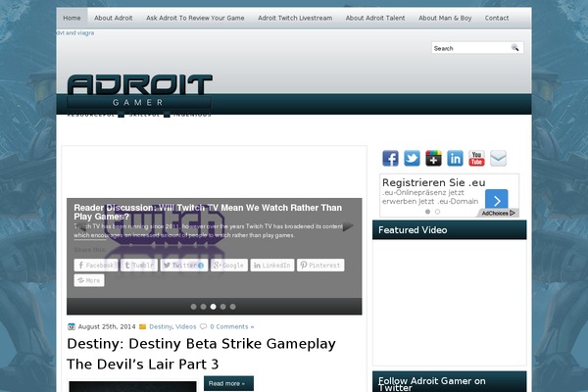Share slide via Google button
The height and width of the screenshot is (392, 588).
[x=229, y=266]
